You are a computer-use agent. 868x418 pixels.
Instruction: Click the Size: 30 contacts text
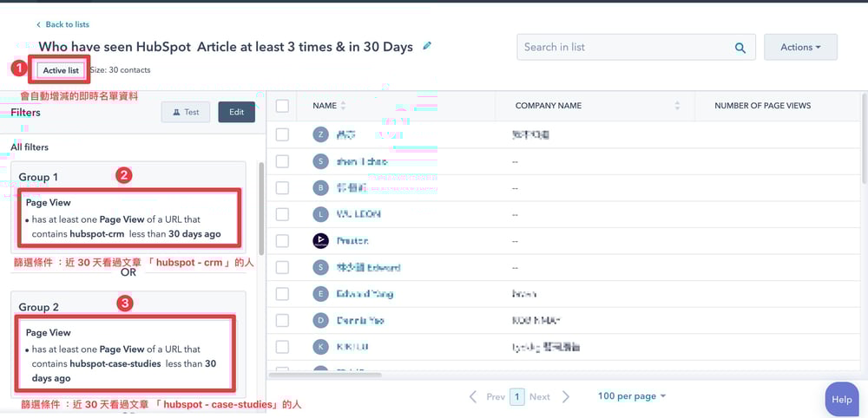[120, 70]
